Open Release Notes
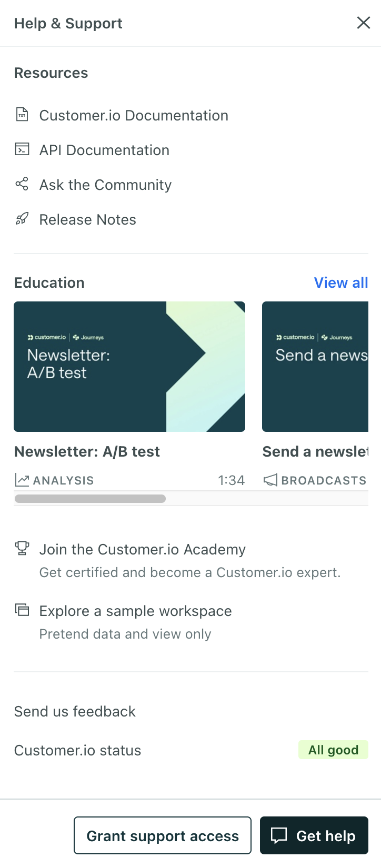Viewport: 381px width, 868px height. tap(87, 219)
